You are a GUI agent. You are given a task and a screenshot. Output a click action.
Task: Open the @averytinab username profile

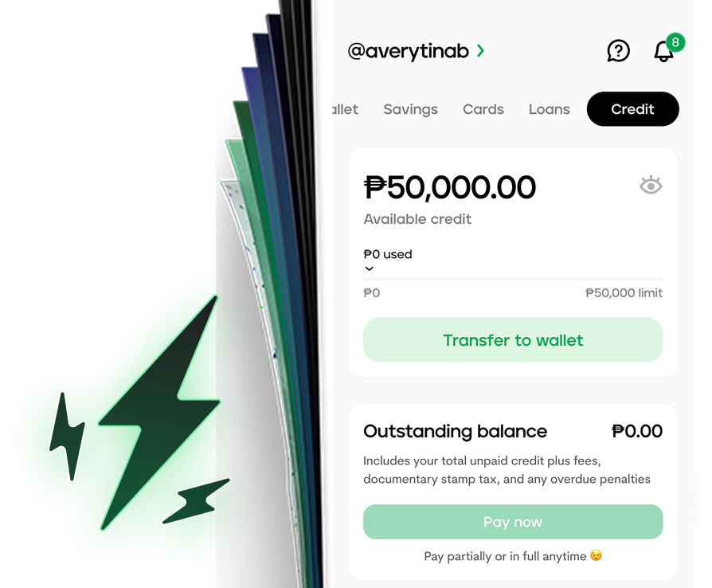tap(408, 51)
